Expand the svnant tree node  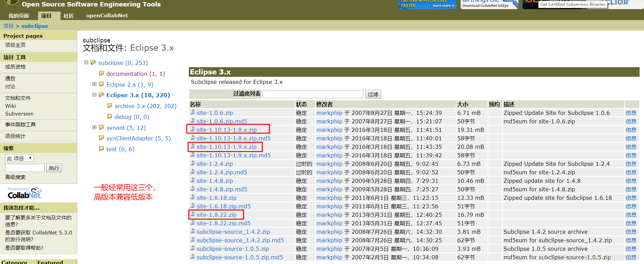pos(94,127)
